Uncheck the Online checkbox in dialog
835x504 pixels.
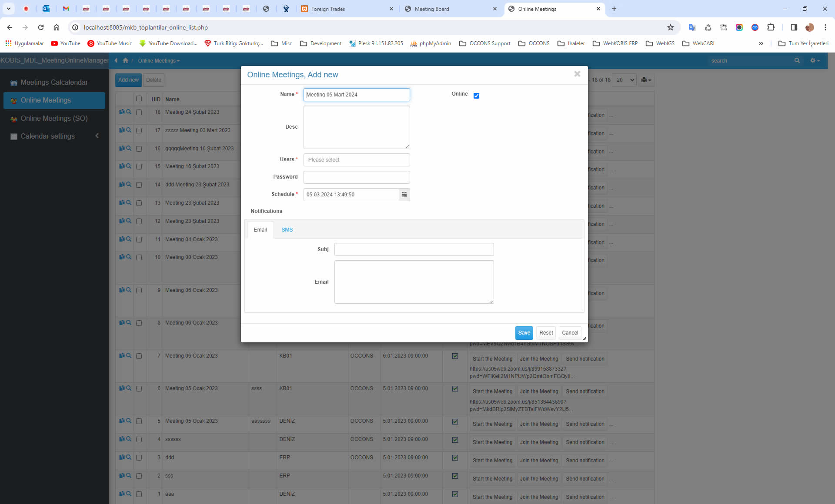476,96
